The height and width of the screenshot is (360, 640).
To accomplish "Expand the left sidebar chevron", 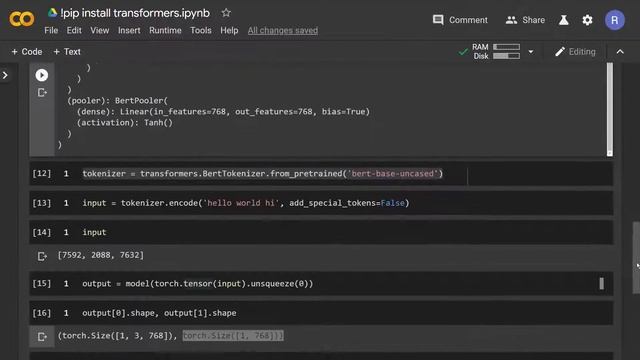I will click(x=5, y=76).
